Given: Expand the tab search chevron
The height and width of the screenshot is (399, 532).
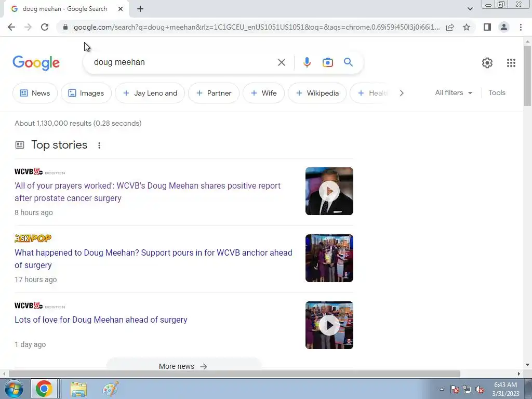Looking at the screenshot, I should click(x=470, y=9).
